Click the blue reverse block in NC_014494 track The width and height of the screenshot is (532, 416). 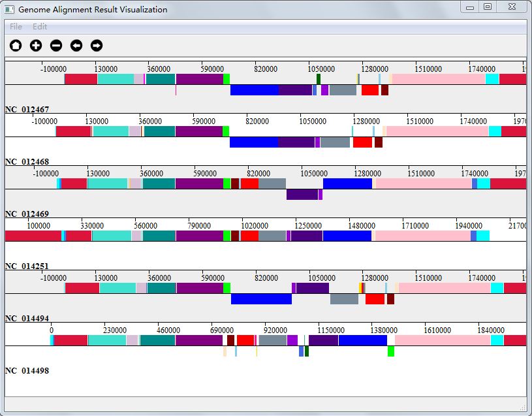coord(261,299)
